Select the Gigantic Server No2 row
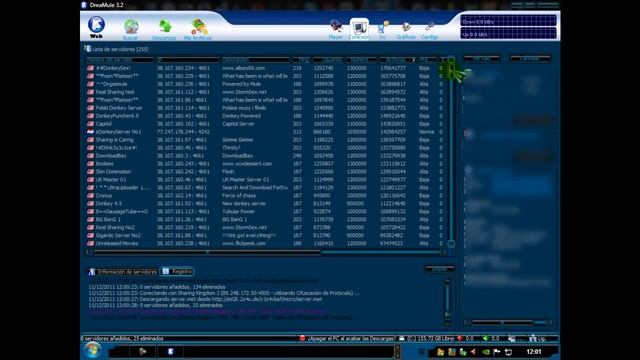Viewport: 640px width, 360px height. pyautogui.click(x=265, y=235)
